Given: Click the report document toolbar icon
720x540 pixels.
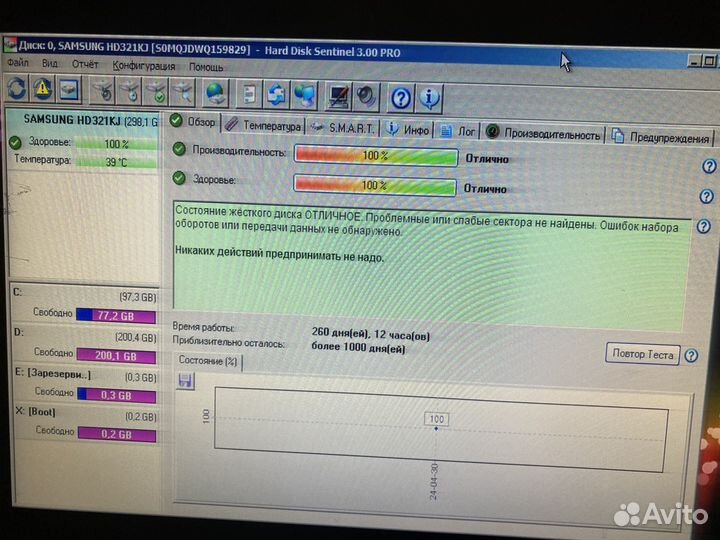Looking at the screenshot, I should 249,94.
